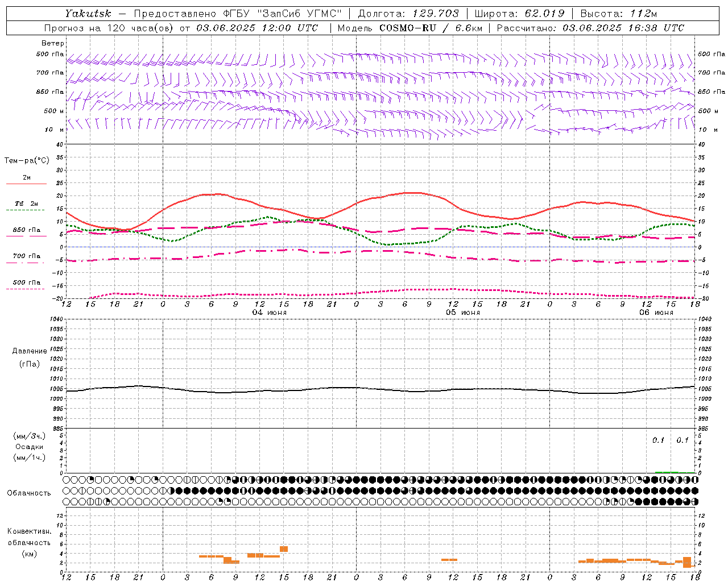The image size is (728, 582).
Task: Select the Td 2м dew point legend label
Action: [x=27, y=203]
